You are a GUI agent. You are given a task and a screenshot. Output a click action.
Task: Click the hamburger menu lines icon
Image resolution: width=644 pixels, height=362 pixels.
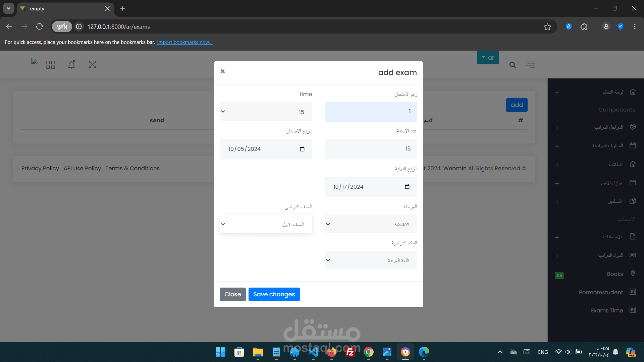coord(531,64)
